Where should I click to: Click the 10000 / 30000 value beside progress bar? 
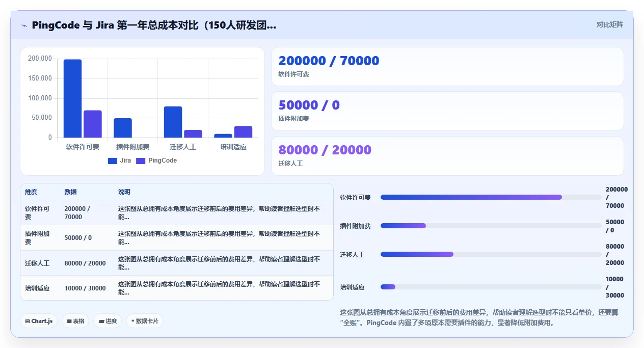(615, 287)
